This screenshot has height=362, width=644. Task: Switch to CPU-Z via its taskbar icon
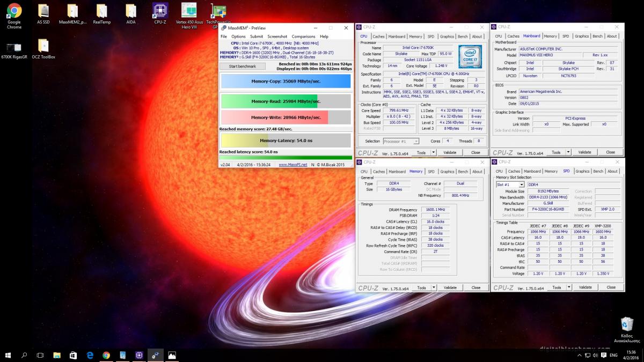[139, 355]
